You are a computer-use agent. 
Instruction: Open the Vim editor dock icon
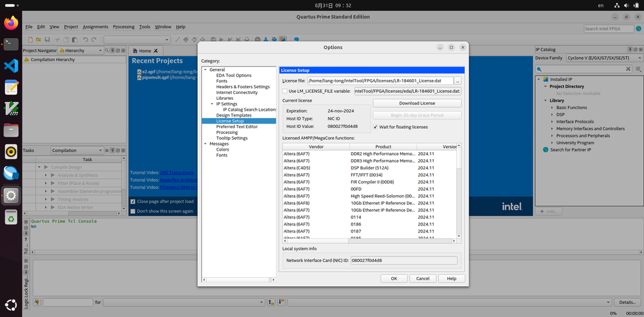point(11,108)
